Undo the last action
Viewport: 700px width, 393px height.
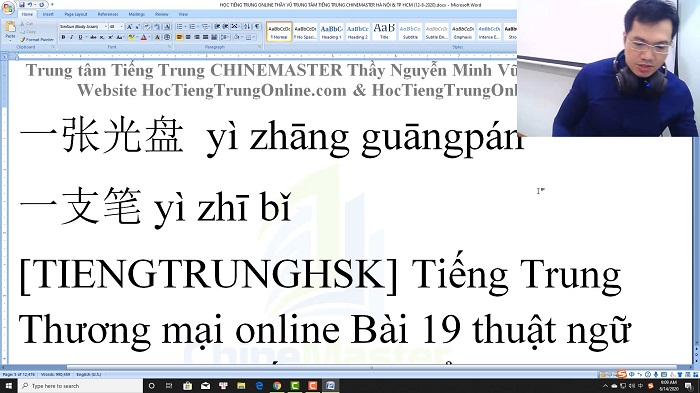[30, 4]
